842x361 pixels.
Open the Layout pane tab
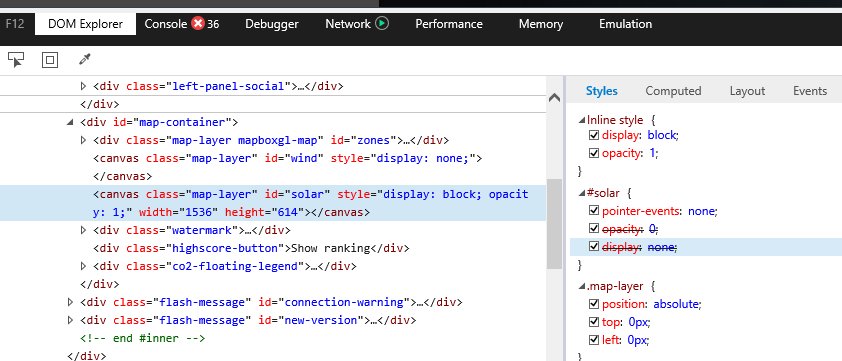click(747, 91)
